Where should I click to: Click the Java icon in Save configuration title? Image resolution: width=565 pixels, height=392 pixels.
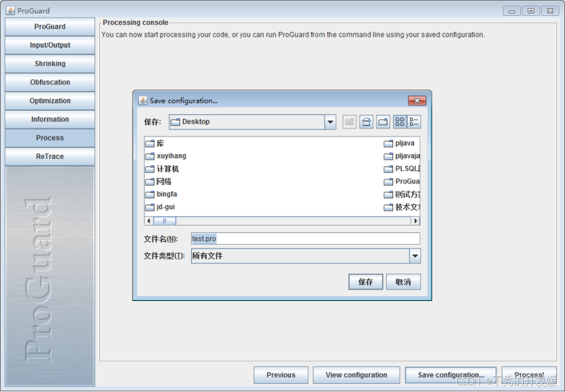(x=143, y=101)
